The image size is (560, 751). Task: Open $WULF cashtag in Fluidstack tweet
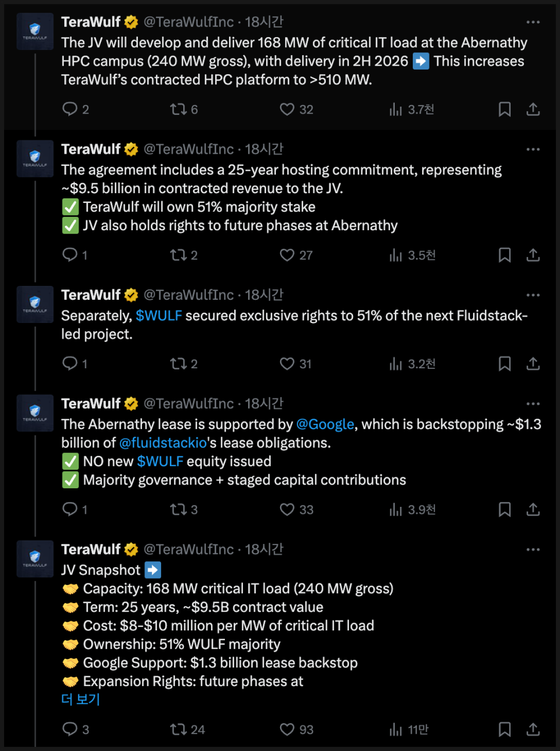(x=159, y=316)
